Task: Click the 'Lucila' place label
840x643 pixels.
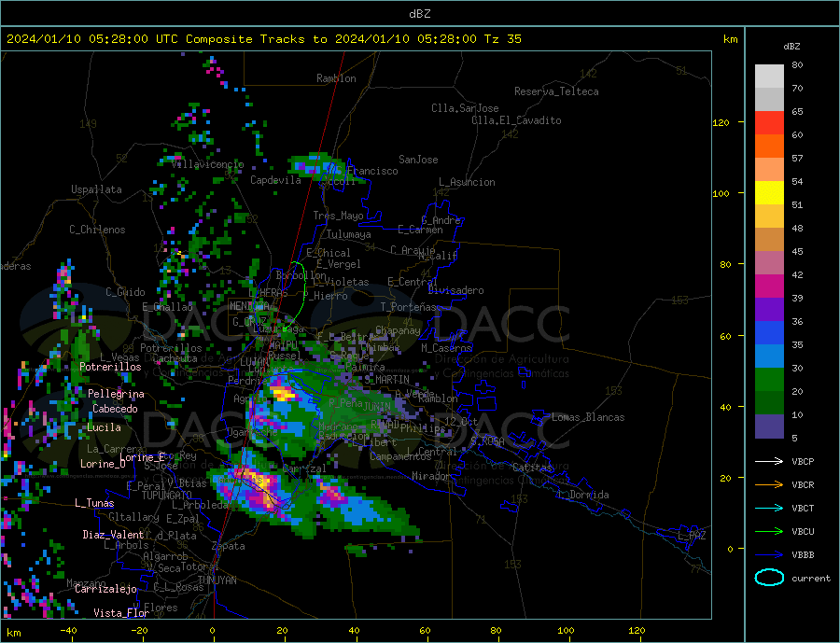Action: coord(104,427)
